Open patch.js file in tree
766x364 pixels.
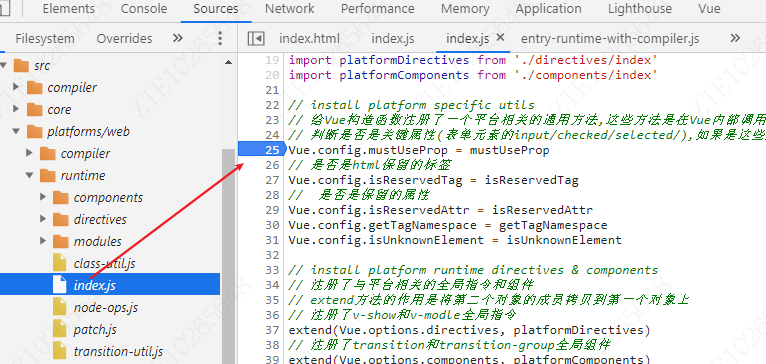[x=95, y=330]
